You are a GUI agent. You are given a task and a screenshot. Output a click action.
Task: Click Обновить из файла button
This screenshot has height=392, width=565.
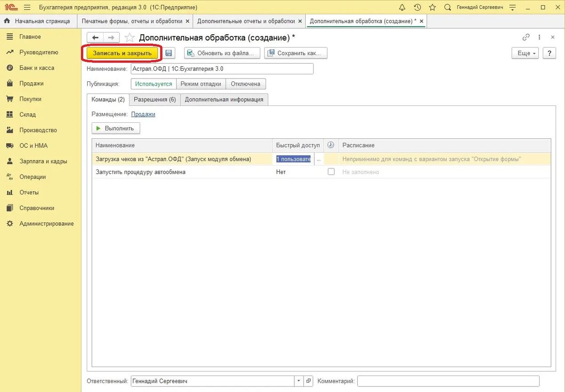click(222, 53)
